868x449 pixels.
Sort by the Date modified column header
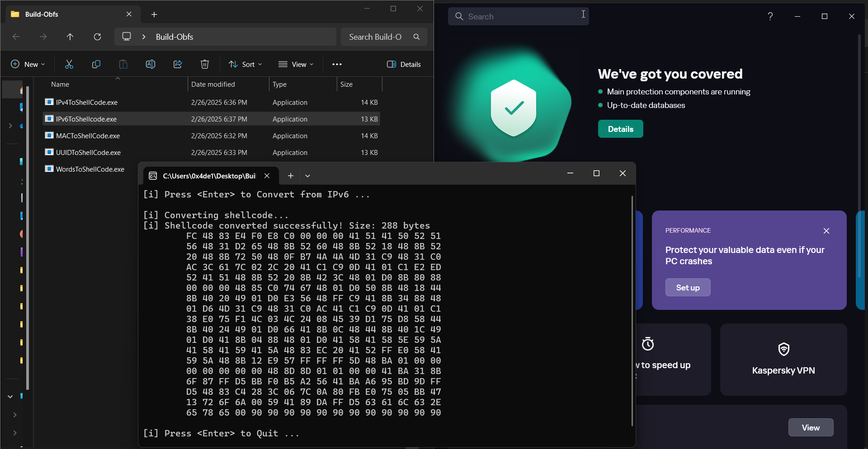coord(228,84)
